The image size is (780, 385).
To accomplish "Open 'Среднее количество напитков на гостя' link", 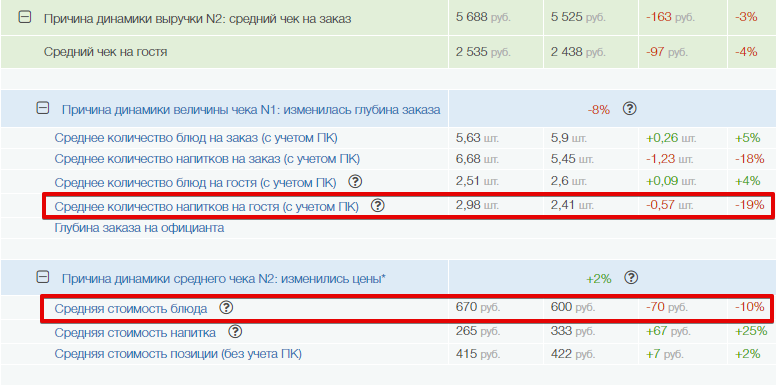I will click(x=206, y=206).
